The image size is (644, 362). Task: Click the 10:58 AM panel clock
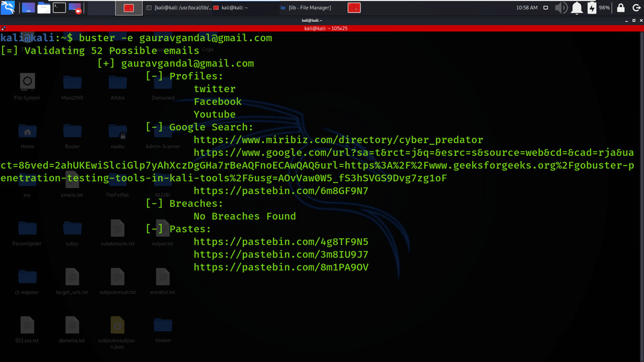527,8
